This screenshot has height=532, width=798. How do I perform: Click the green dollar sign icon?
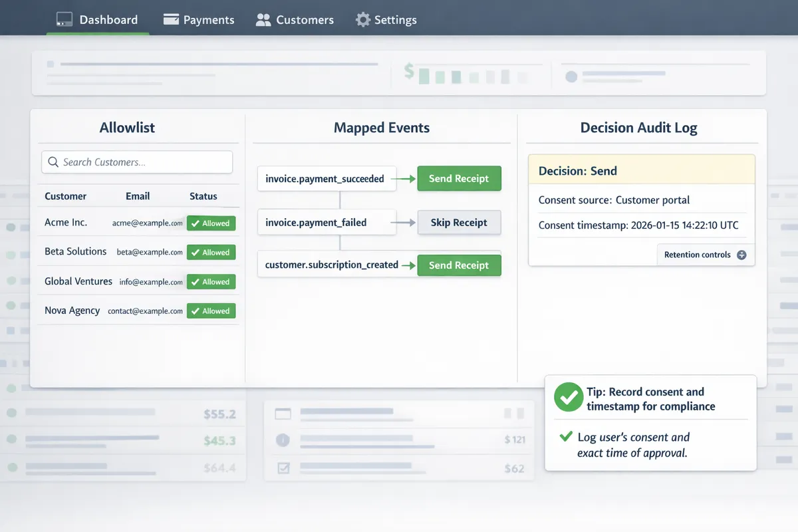click(409, 71)
